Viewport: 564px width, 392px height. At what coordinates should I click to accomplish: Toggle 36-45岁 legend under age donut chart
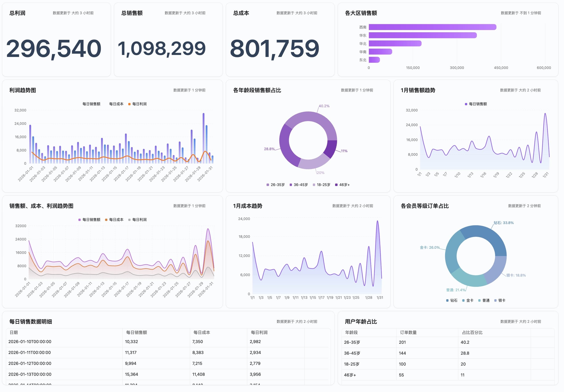click(298, 185)
